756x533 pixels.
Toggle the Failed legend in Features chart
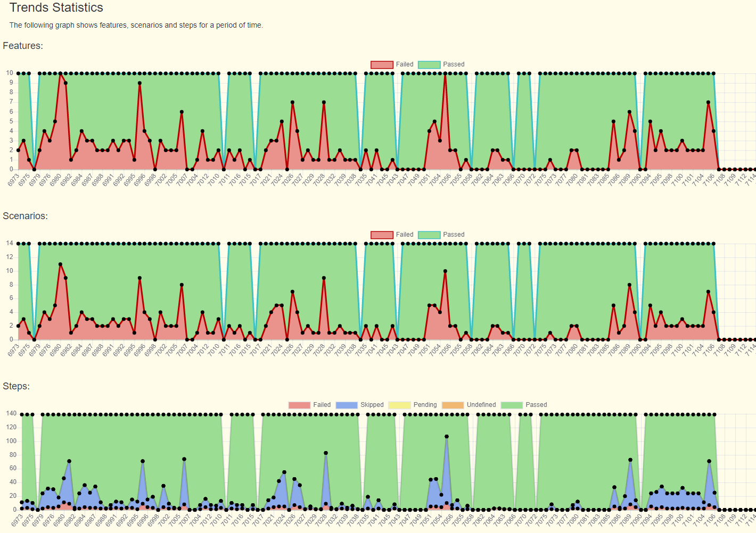click(x=392, y=64)
